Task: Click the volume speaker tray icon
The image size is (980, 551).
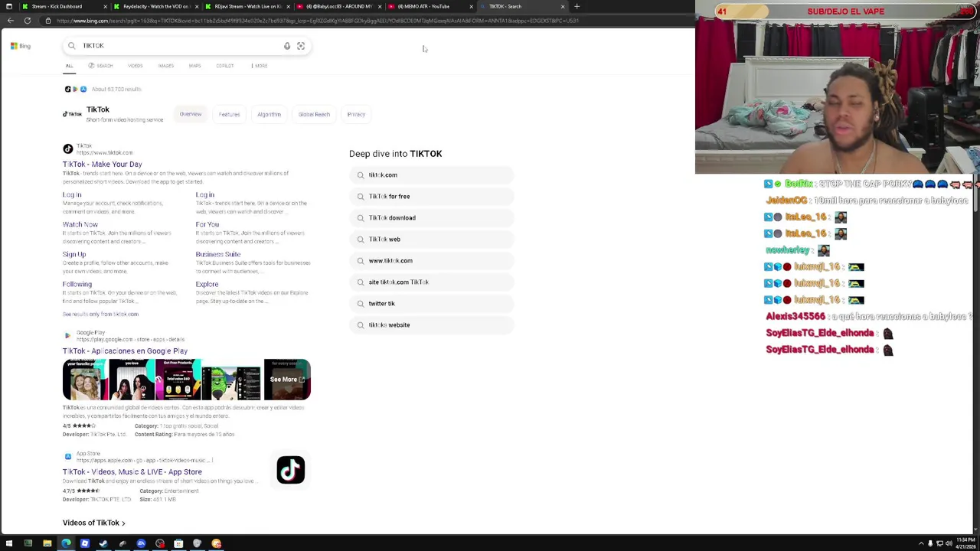Action: click(949, 543)
